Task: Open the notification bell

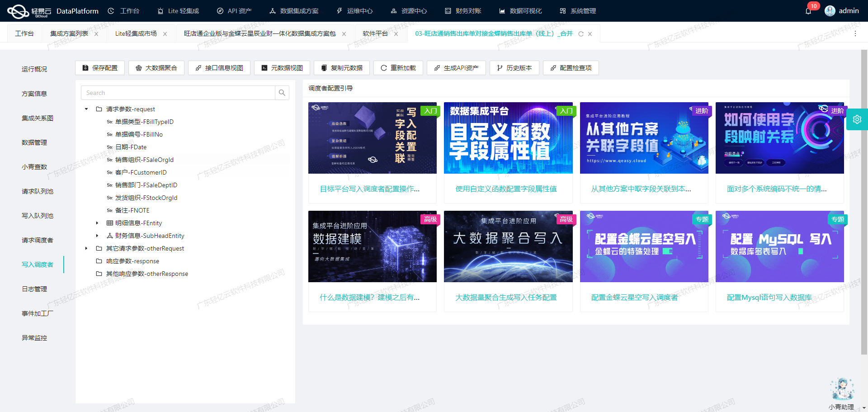Action: click(x=809, y=10)
